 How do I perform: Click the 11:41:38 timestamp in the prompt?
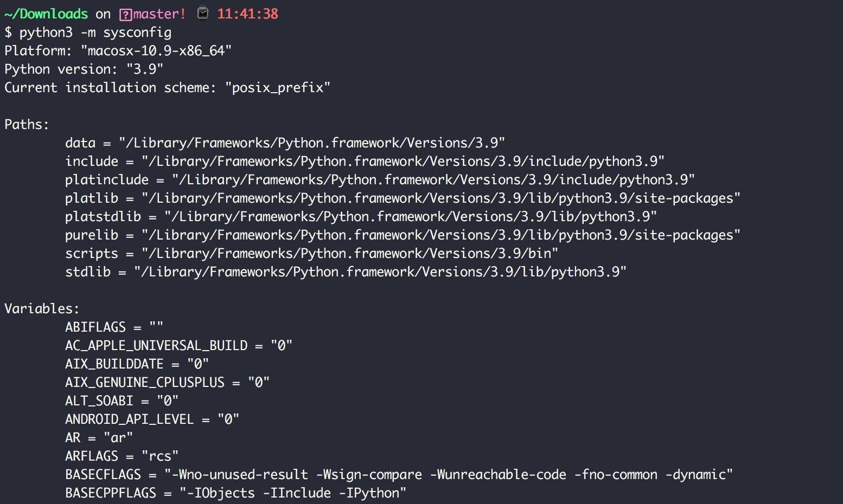pyautogui.click(x=247, y=14)
